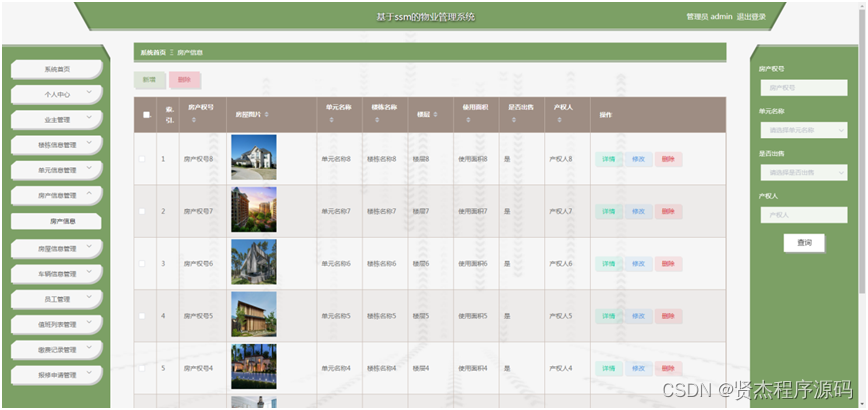Expand the 值班列表管理 sidebar menu

56,325
